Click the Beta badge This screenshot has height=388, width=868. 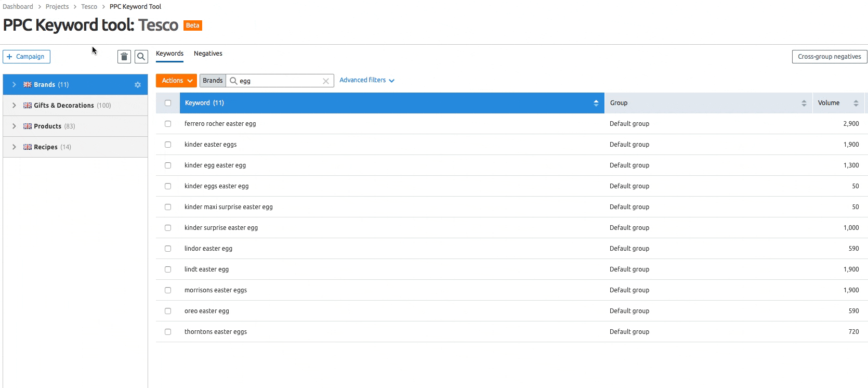(x=193, y=25)
